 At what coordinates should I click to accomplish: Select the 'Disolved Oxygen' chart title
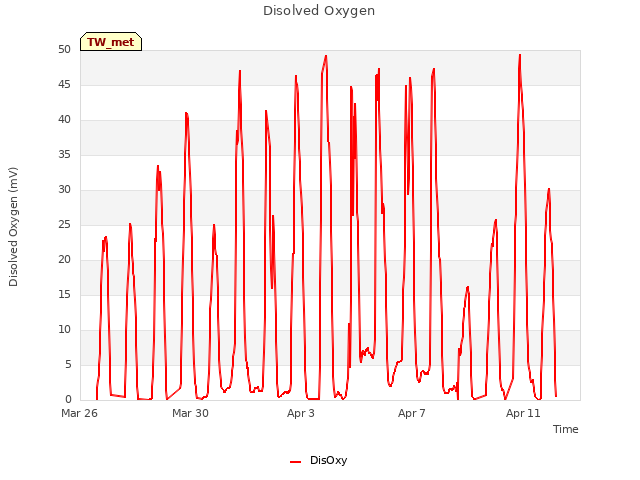pos(319,11)
